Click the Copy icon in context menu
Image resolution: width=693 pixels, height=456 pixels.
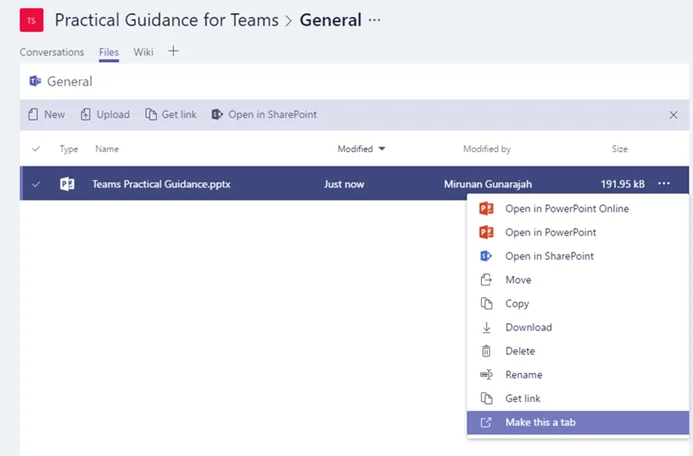(x=486, y=304)
